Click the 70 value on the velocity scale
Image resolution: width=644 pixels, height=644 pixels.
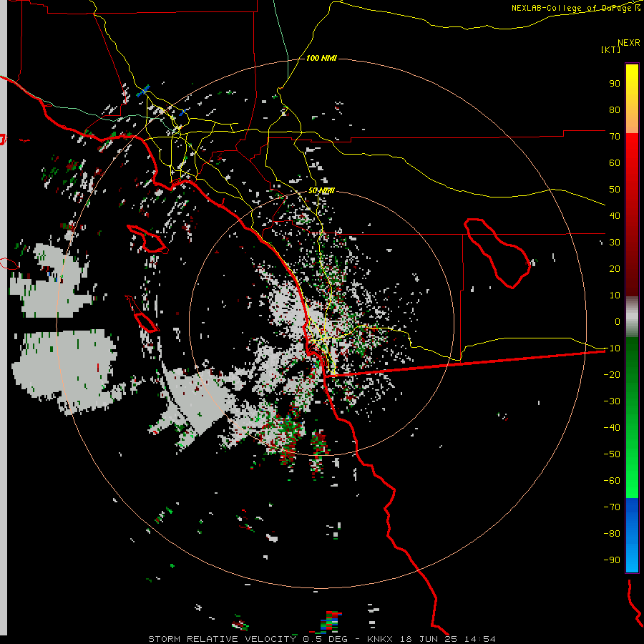[615, 137]
